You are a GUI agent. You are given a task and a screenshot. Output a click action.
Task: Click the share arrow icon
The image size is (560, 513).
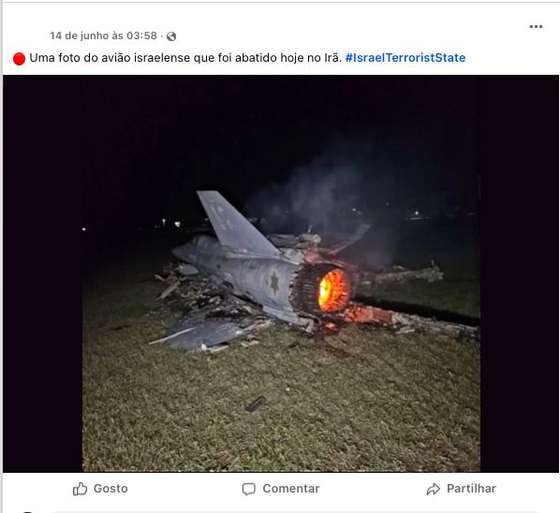(x=433, y=489)
